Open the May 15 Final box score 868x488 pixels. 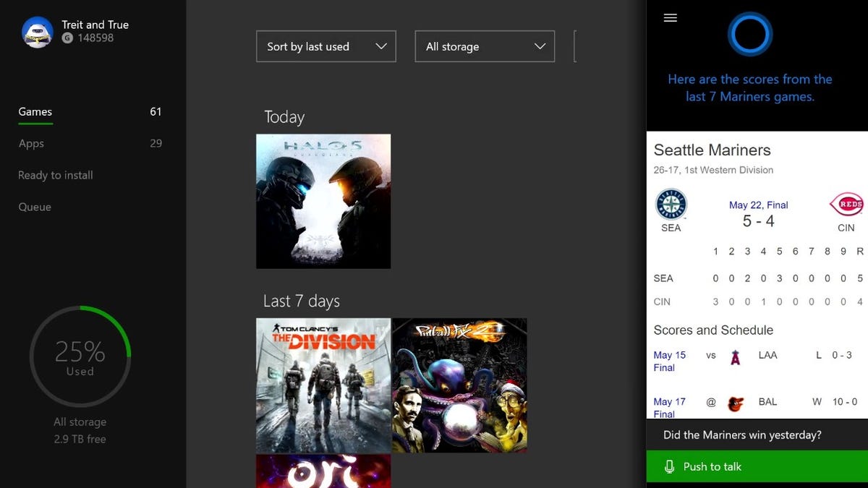tap(669, 361)
